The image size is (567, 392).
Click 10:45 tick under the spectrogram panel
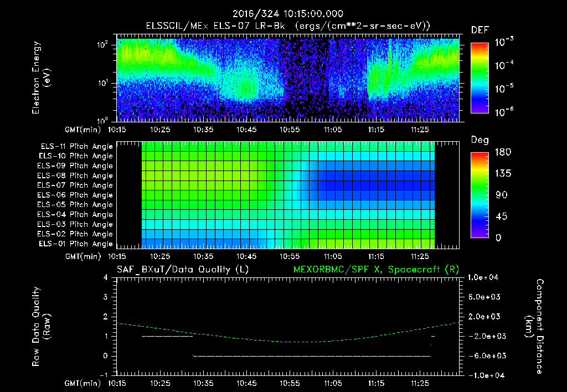(246, 130)
